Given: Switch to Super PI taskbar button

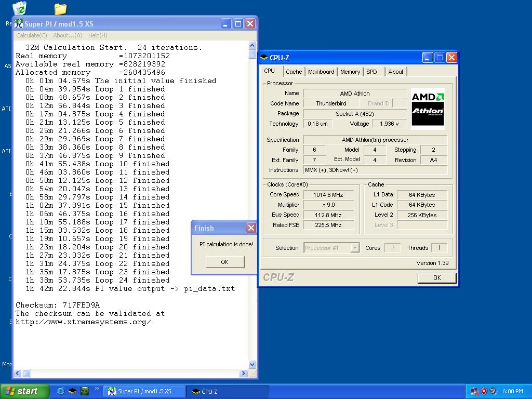Looking at the screenshot, I should pyautogui.click(x=144, y=392).
